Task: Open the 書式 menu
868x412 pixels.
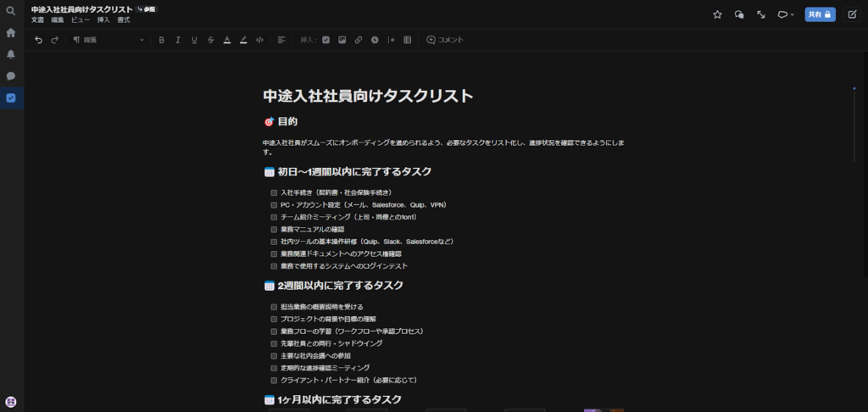Action: point(124,19)
